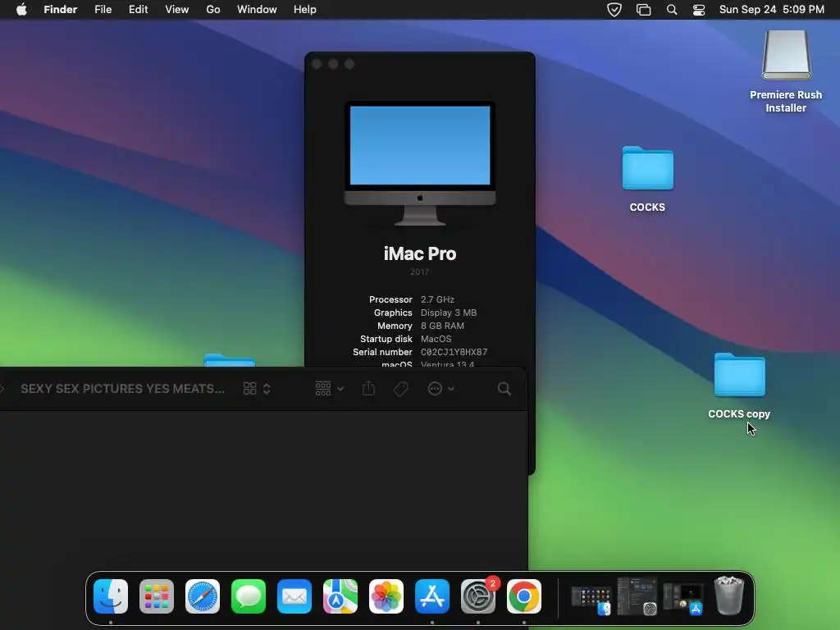Click the shield icon in menu bar

(614, 10)
